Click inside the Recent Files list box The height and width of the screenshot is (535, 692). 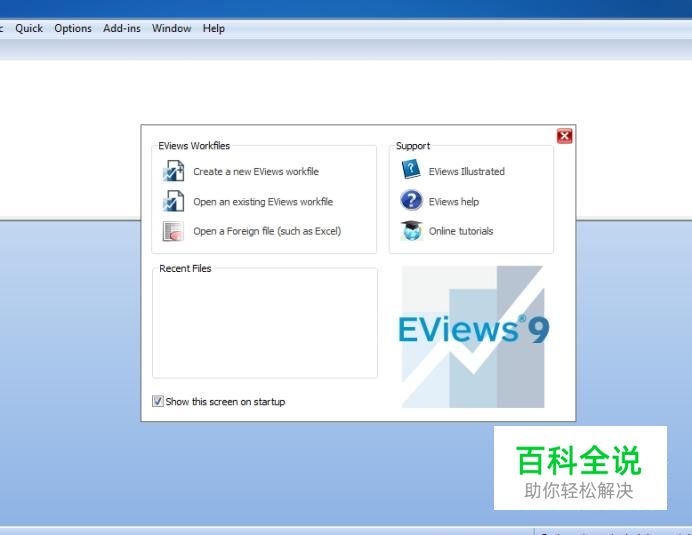pos(265,324)
